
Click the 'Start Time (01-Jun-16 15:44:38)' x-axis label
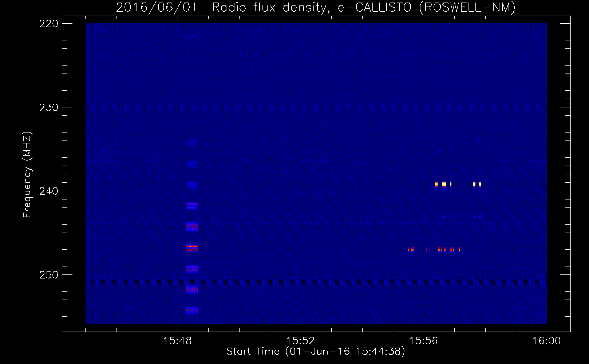point(316,351)
